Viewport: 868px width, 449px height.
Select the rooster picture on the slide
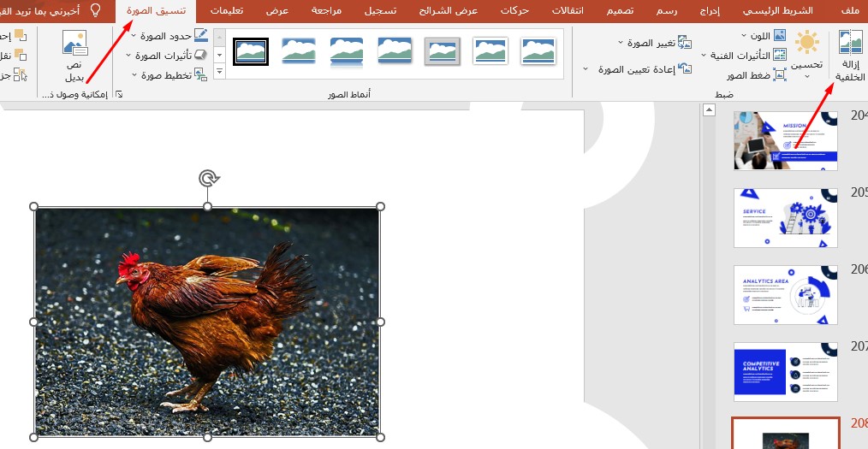pyautogui.click(x=208, y=322)
